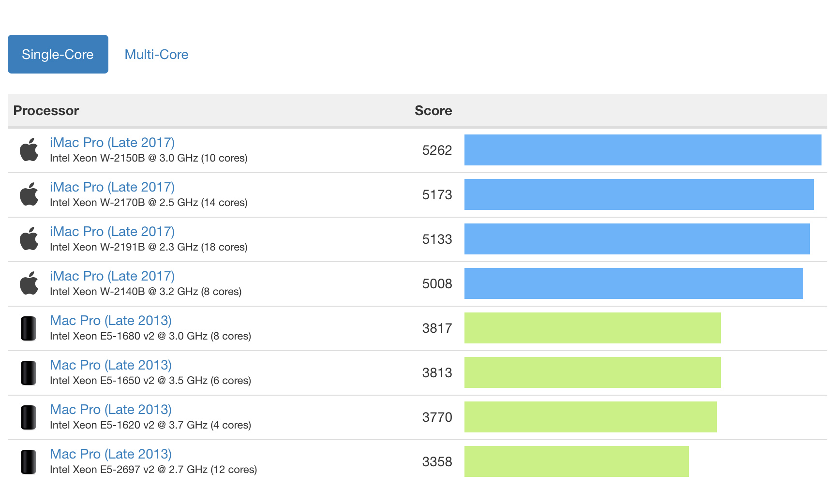
Task: Click the Processor column header
Action: point(46,111)
